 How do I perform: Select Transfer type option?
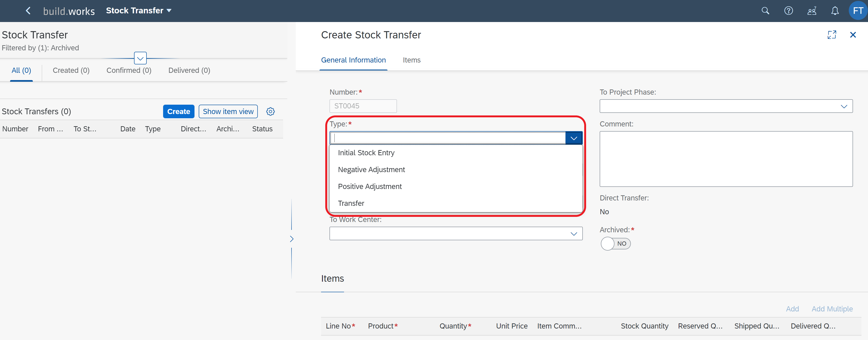tap(456, 203)
